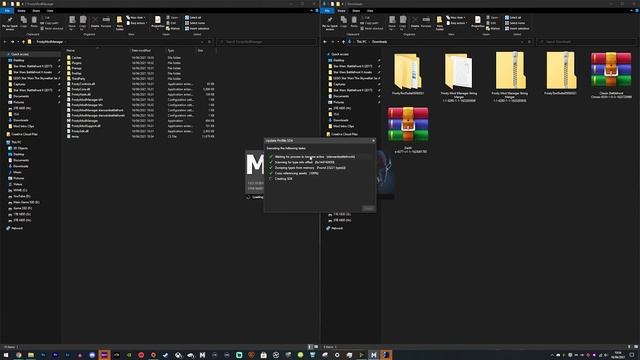Select FrostyCore.dll file row
Viewport: 640px width, 360px height.
point(140,89)
